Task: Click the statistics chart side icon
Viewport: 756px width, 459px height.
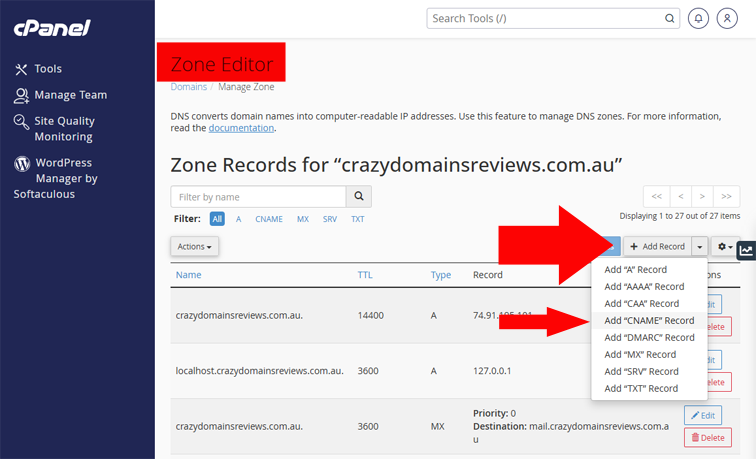Action: (746, 250)
